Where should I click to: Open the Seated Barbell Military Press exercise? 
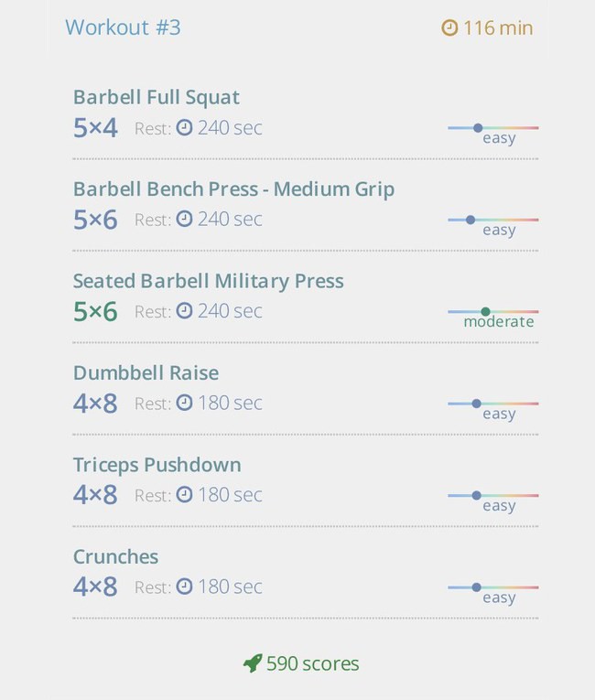click(208, 281)
